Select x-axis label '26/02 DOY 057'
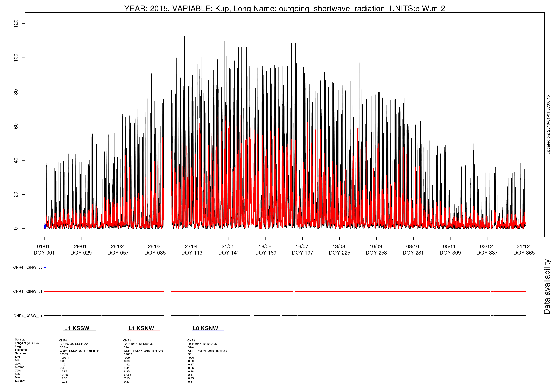The width and height of the screenshot is (554, 392). (x=118, y=250)
